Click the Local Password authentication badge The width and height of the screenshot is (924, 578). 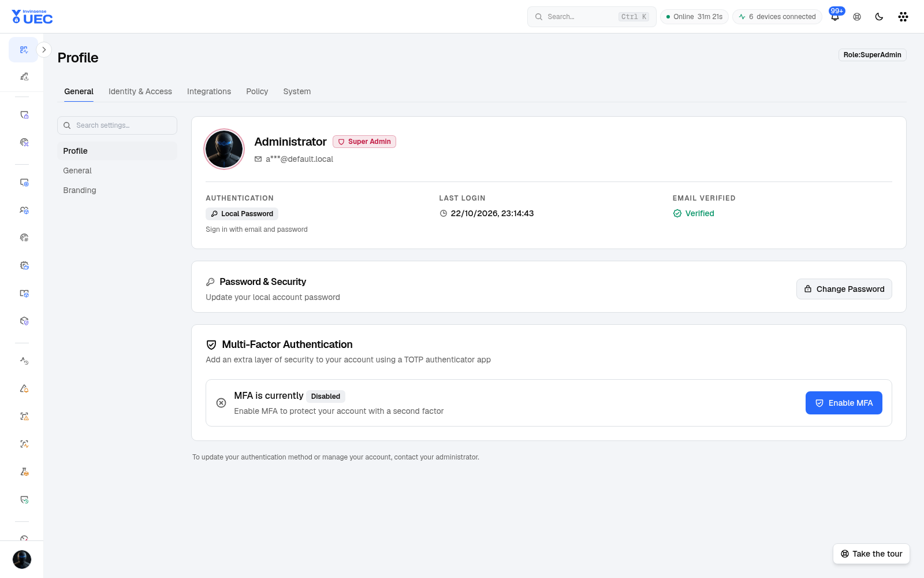point(242,214)
